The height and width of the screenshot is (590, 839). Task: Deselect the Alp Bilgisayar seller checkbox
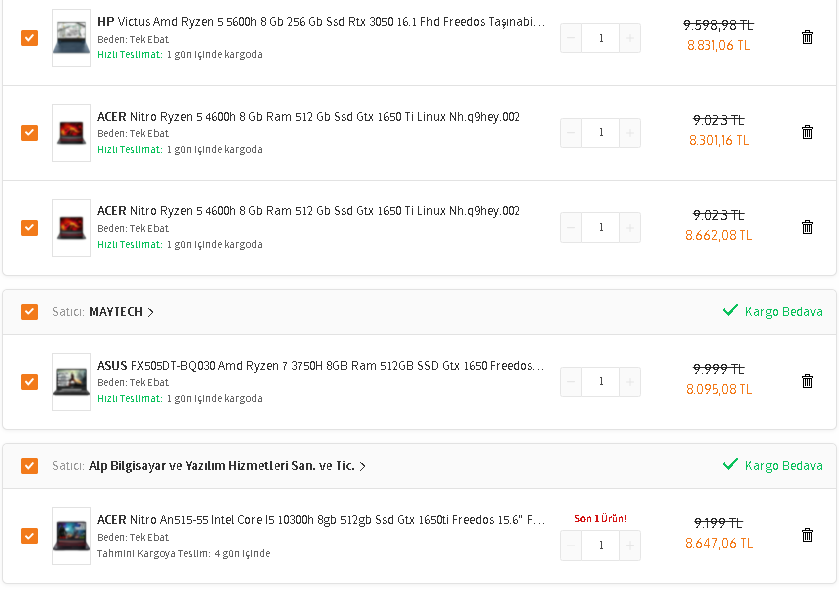click(x=29, y=466)
